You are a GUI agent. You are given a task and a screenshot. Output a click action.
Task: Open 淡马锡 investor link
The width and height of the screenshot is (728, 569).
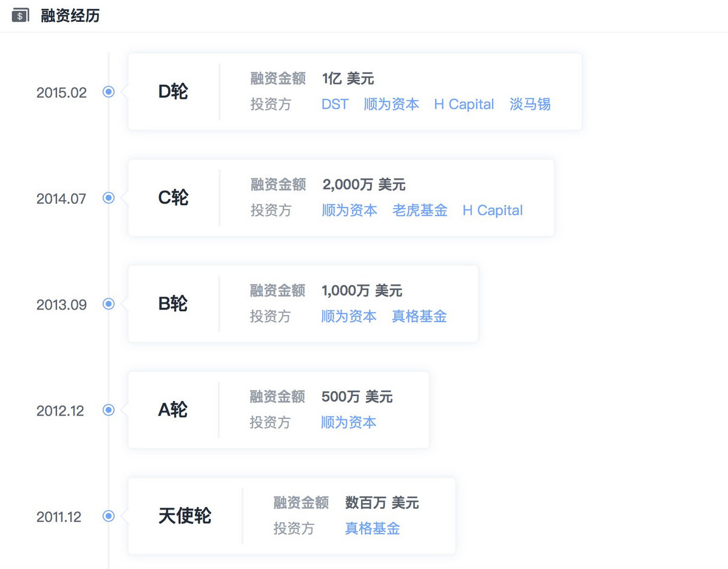pos(530,104)
